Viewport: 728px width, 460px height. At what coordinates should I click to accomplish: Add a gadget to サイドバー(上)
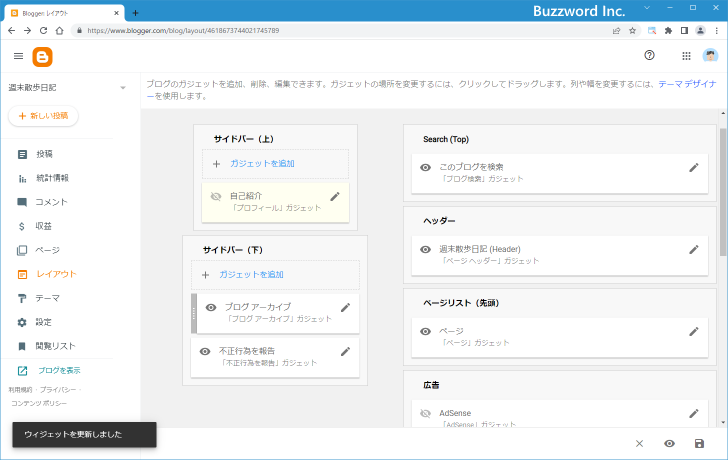coord(275,164)
